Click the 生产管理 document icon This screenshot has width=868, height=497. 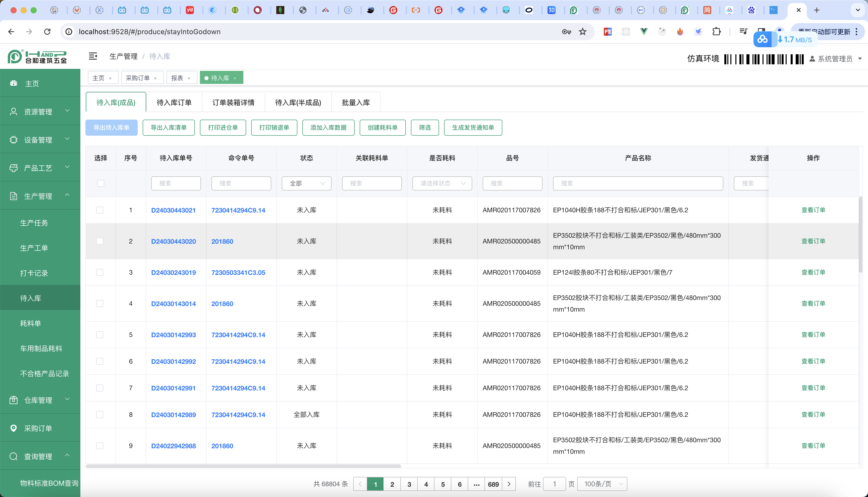click(14, 196)
